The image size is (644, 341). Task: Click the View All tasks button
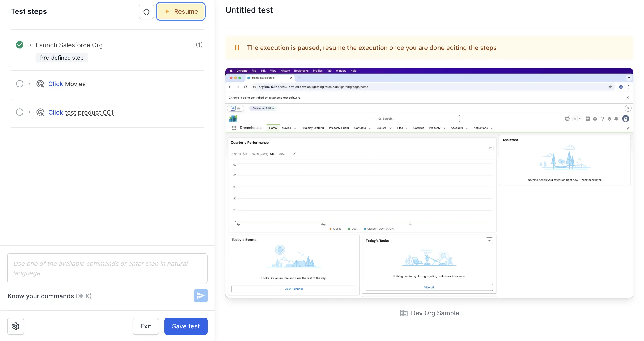(429, 287)
